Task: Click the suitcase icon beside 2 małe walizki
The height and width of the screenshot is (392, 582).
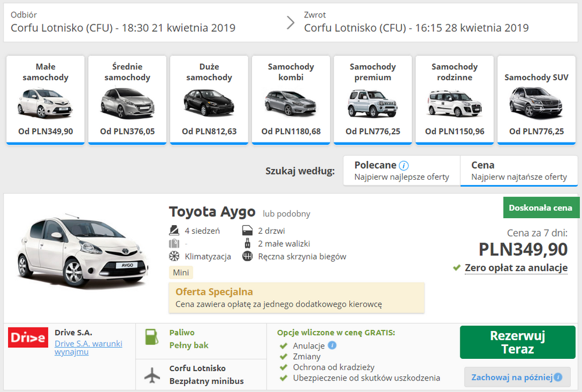Action: [x=247, y=244]
